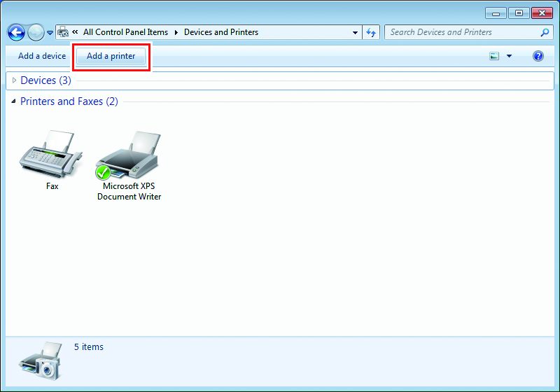Open the recent pages dropdown arrow
The image size is (560, 392).
tap(50, 33)
